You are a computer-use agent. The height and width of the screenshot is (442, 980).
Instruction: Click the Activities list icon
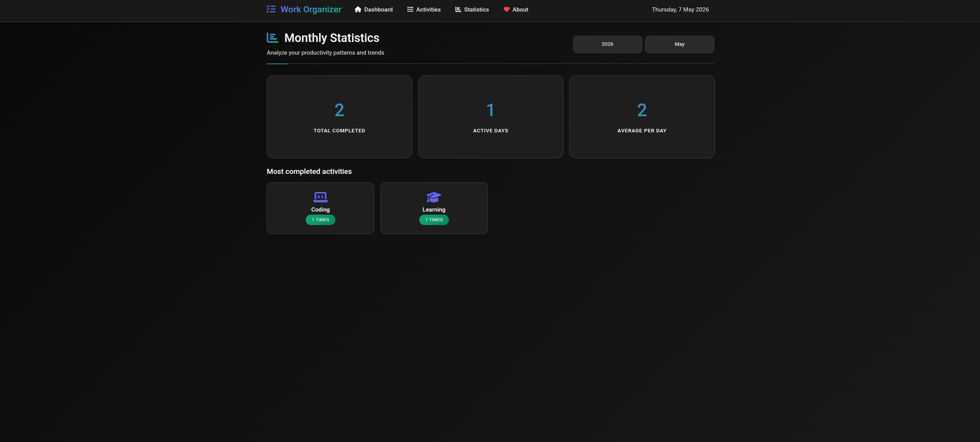(410, 10)
